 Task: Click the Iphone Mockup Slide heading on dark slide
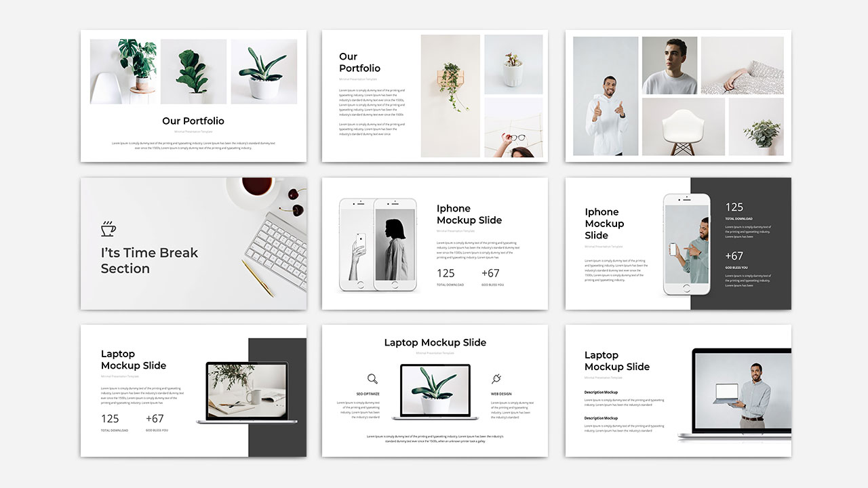pyautogui.click(x=604, y=224)
